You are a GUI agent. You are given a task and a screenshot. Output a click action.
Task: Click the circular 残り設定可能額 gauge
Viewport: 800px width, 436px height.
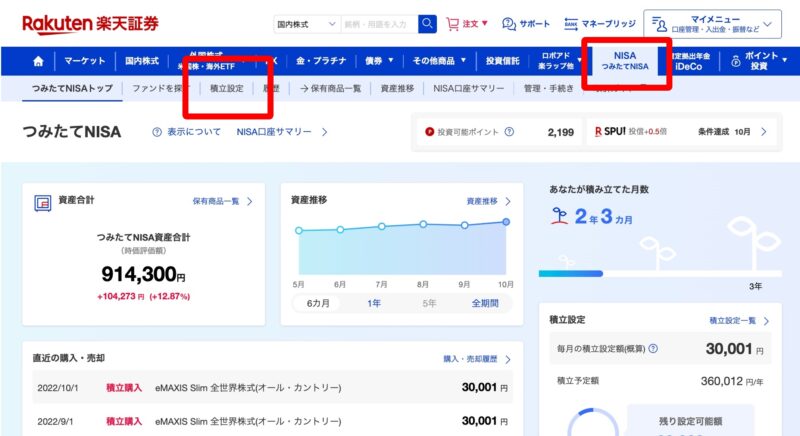[x=593, y=422]
